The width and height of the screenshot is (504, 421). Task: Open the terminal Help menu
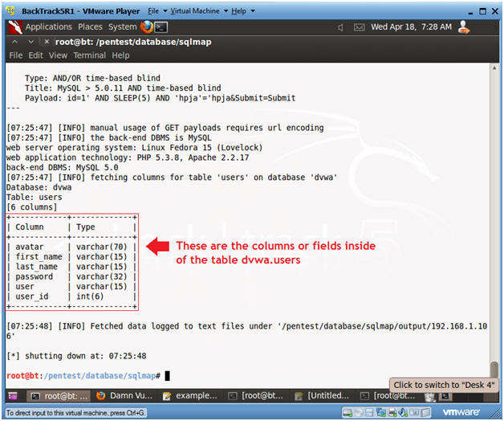[x=120, y=55]
